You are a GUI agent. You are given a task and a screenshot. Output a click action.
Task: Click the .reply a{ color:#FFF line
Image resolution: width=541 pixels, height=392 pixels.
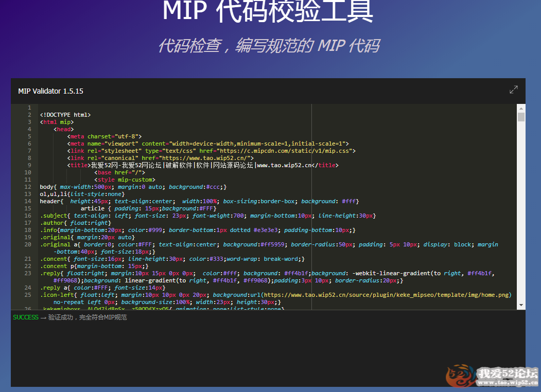pos(102,288)
